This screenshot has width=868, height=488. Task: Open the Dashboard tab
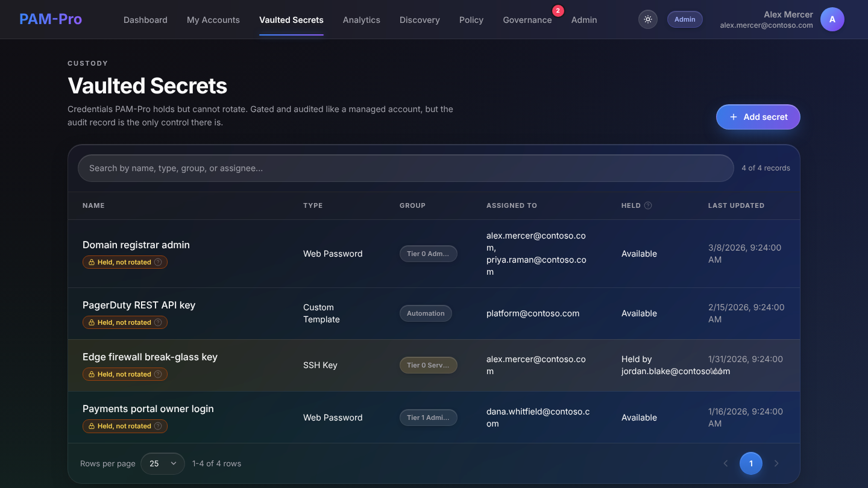[x=145, y=20]
